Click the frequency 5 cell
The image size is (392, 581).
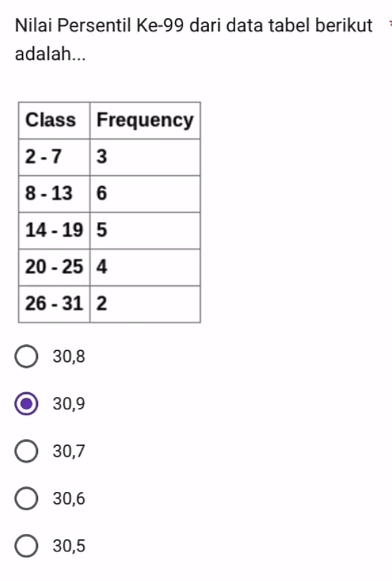click(145, 231)
